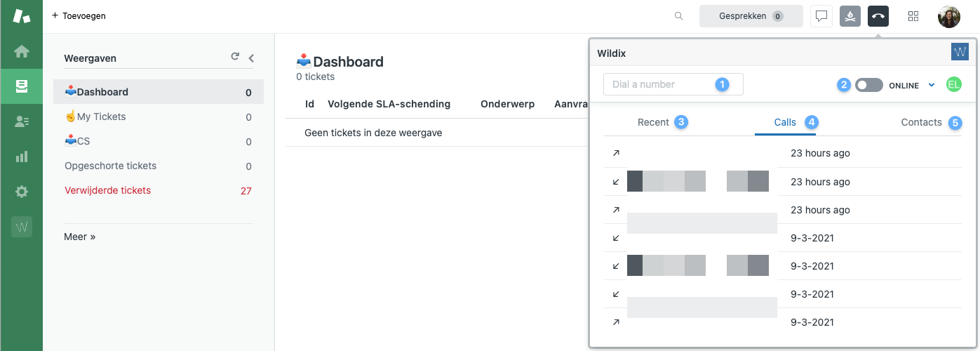Expand Meer » to show more views
980x351 pixels.
(79, 237)
